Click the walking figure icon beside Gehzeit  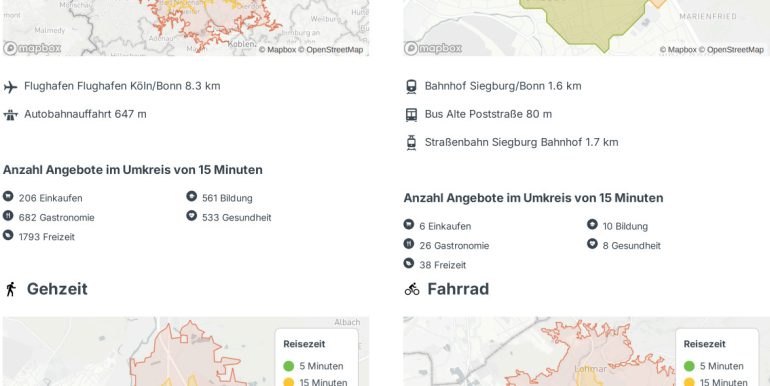point(11,289)
